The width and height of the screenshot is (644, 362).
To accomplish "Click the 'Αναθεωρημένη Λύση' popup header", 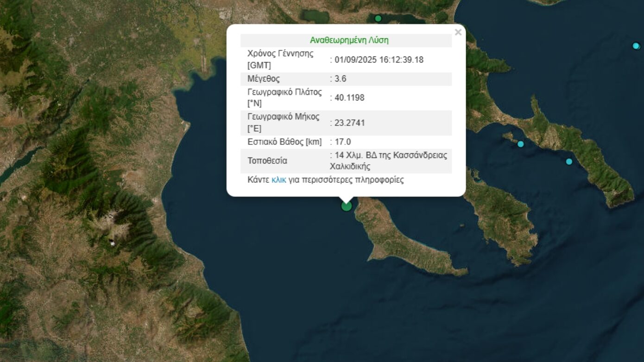I will 349,40.
